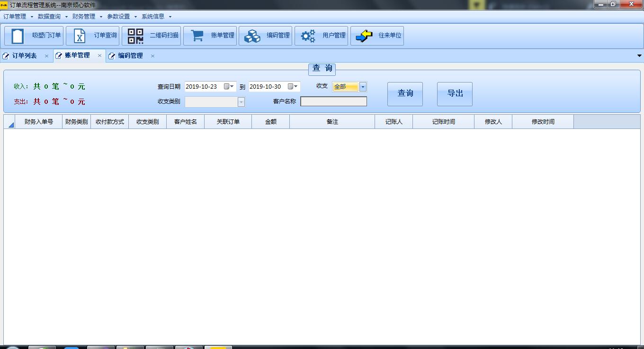Open the 吸塑门订单 toolbar icon

pos(18,36)
